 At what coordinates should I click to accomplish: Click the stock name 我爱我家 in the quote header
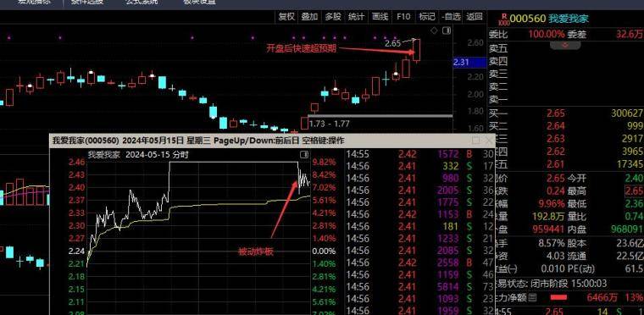569,19
